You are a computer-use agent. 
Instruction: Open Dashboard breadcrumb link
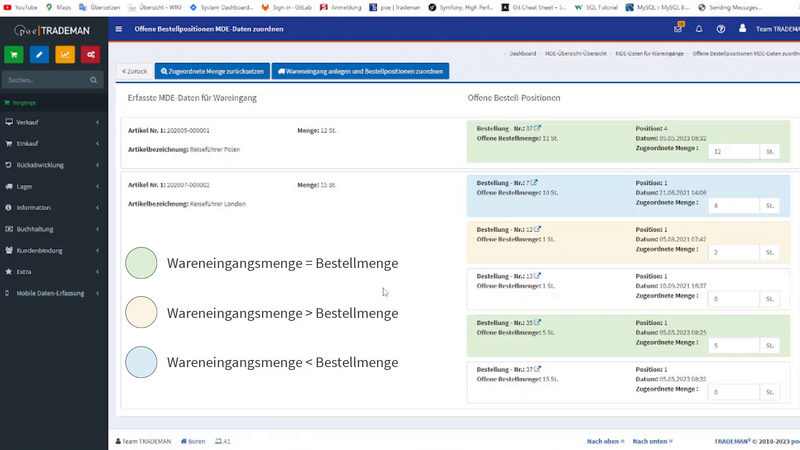[522, 54]
